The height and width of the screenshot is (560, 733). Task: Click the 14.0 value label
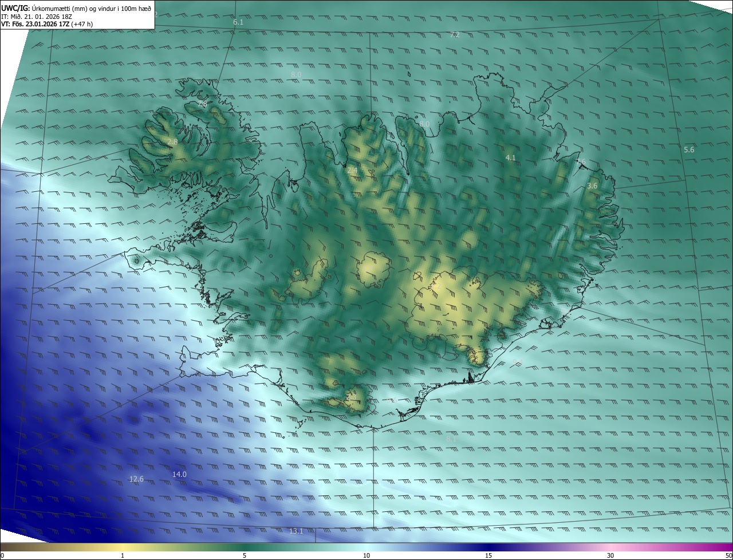(x=179, y=474)
